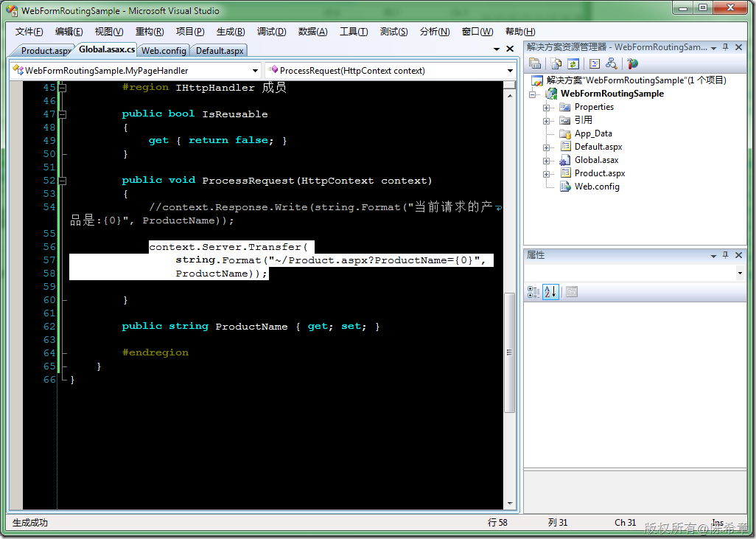Click the editor scroll down arrow
Screen dimensions: 756x539
[x=510, y=504]
